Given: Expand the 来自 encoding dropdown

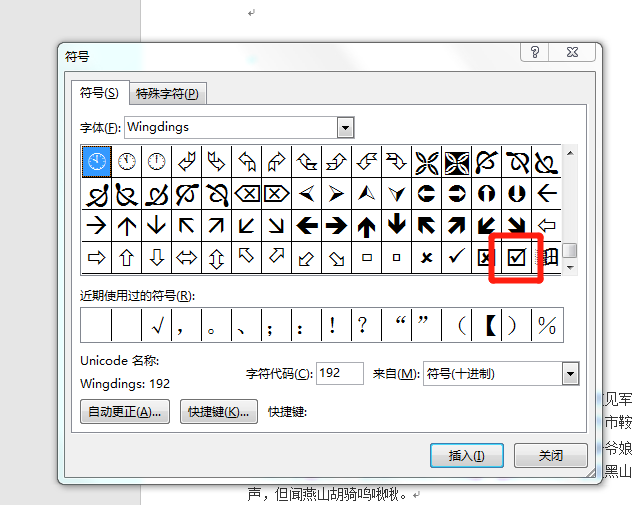Looking at the screenshot, I should (570, 374).
